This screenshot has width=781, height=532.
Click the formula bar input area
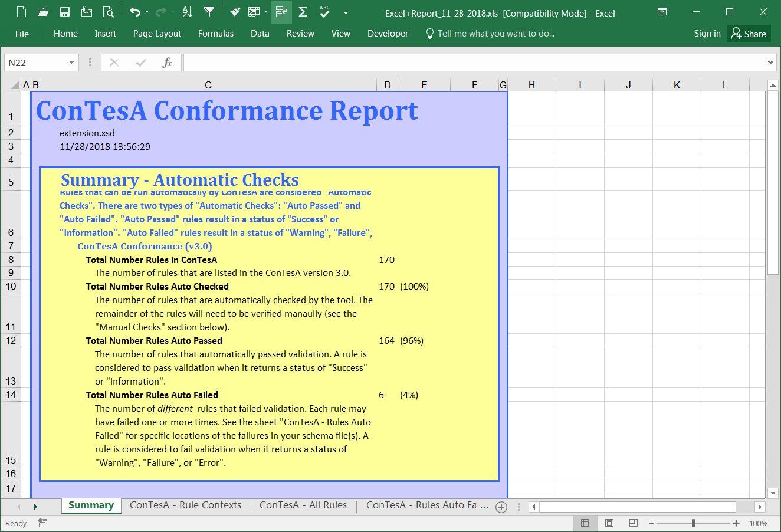[x=474, y=63]
